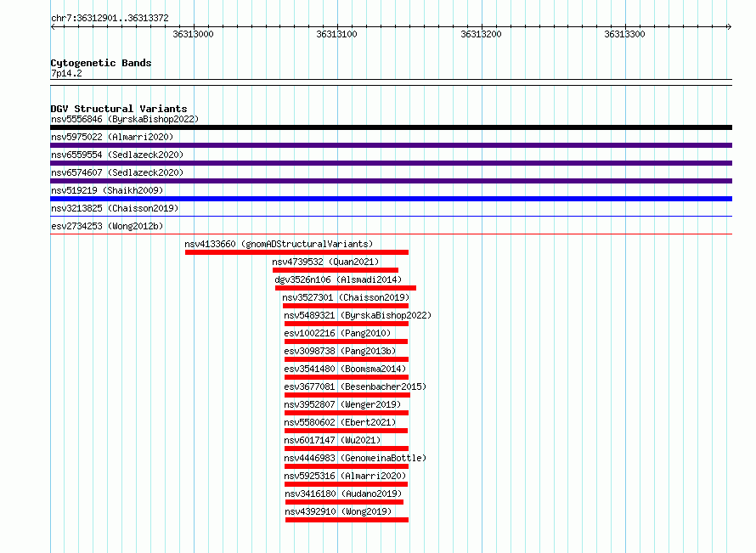Open nsv6017147 (Wu2021) label
The width and height of the screenshot is (756, 553).
coord(332,440)
